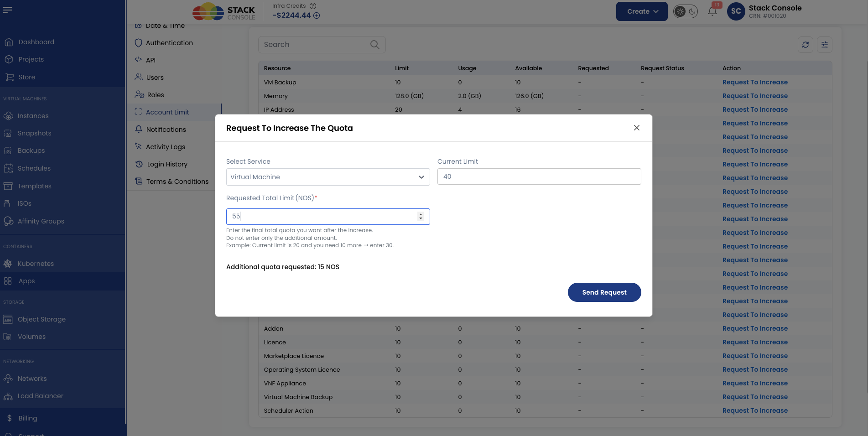Click Request To Increase for VNF Appliance
This screenshot has width=868, height=436.
coord(755,383)
